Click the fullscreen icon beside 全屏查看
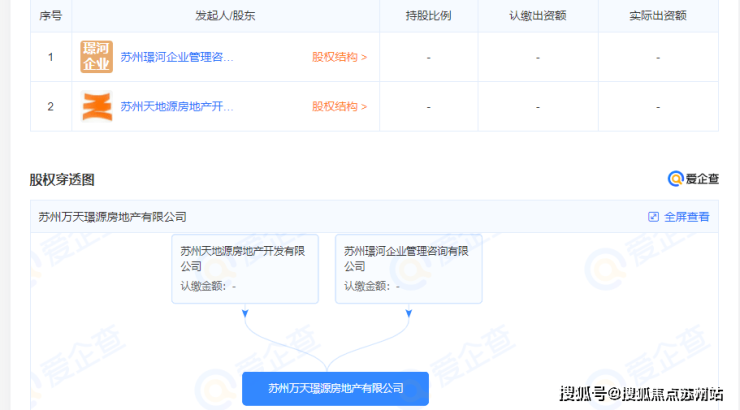The height and width of the screenshot is (410, 740). coord(653,217)
